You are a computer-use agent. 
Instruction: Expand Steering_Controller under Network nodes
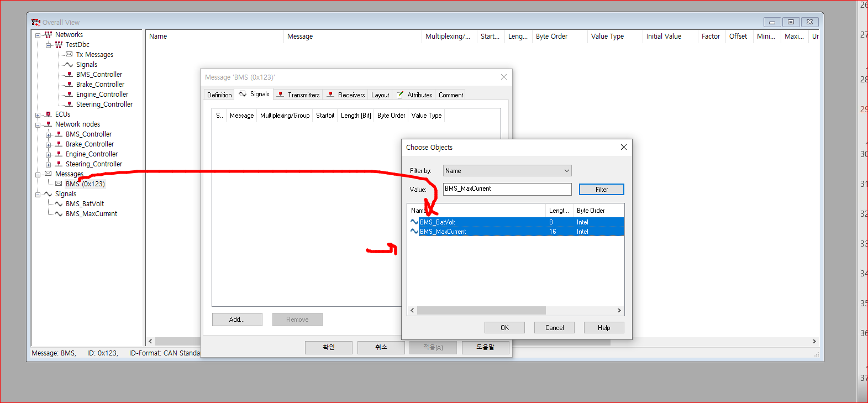click(49, 165)
